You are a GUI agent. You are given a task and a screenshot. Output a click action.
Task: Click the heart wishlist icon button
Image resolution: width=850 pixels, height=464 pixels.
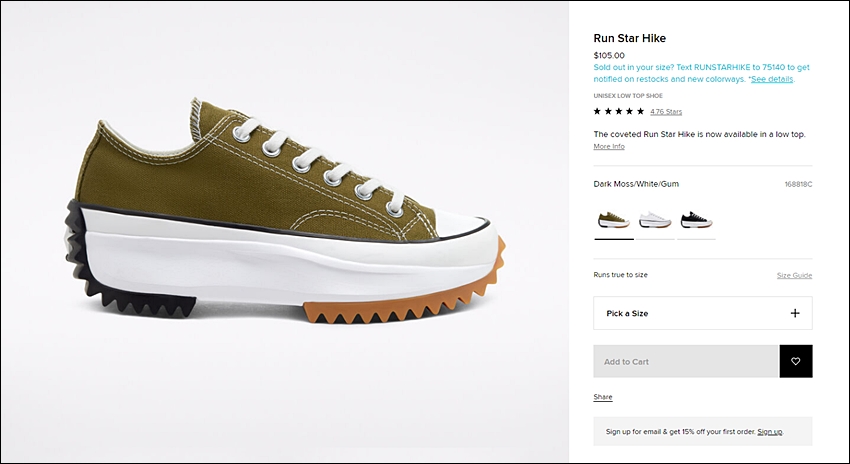[795, 361]
